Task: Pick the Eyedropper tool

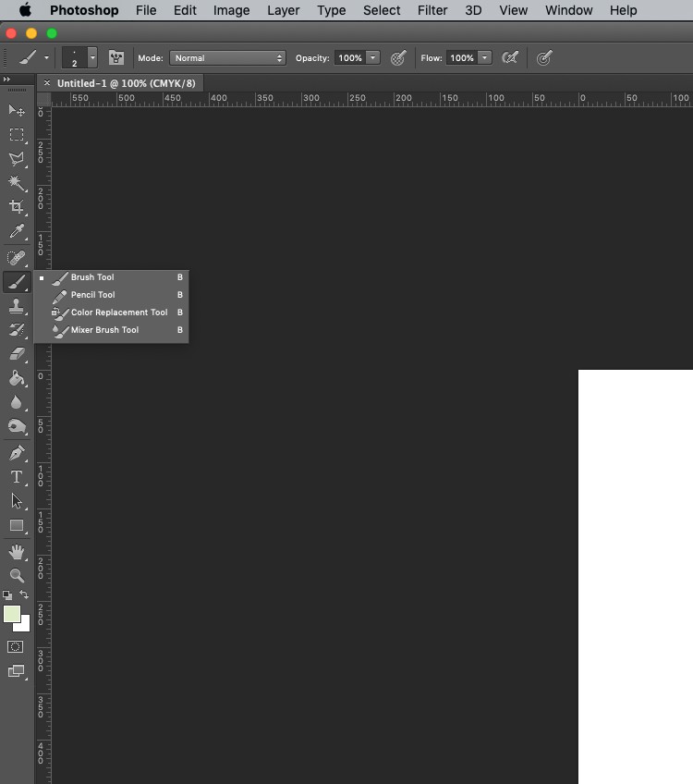Action: point(17,230)
